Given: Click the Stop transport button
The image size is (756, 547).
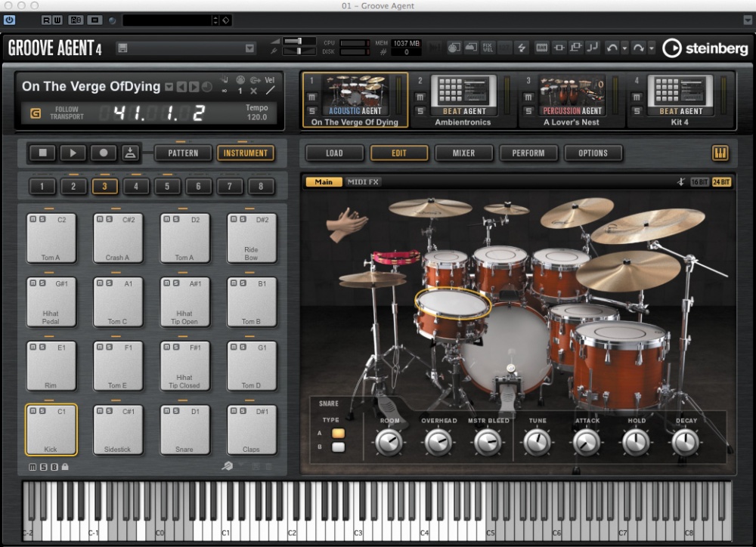Looking at the screenshot, I should (43, 153).
